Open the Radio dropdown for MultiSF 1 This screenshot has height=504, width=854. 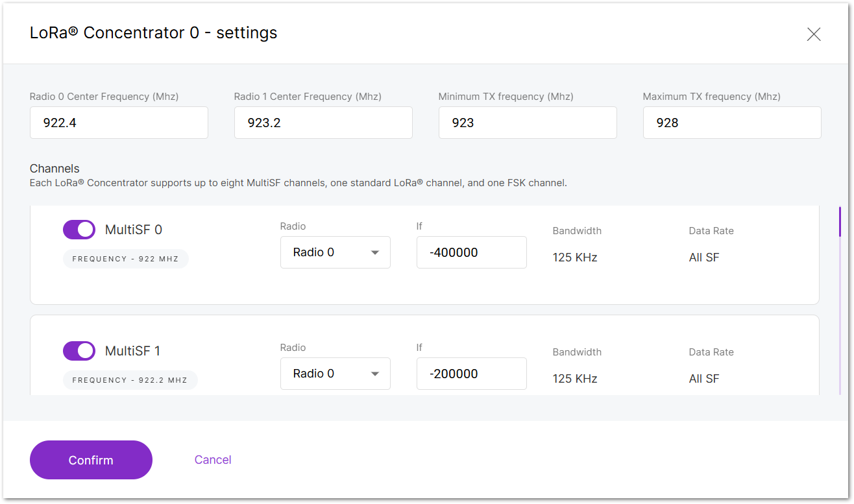[335, 374]
